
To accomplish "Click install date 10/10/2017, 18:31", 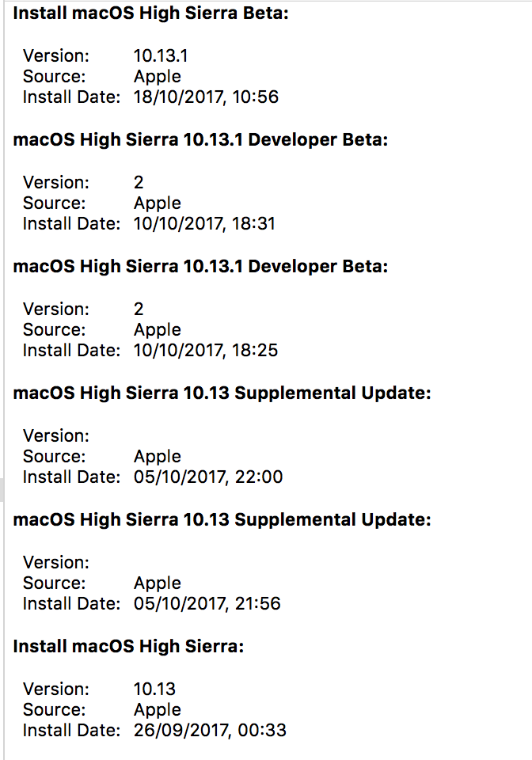I will (204, 223).
